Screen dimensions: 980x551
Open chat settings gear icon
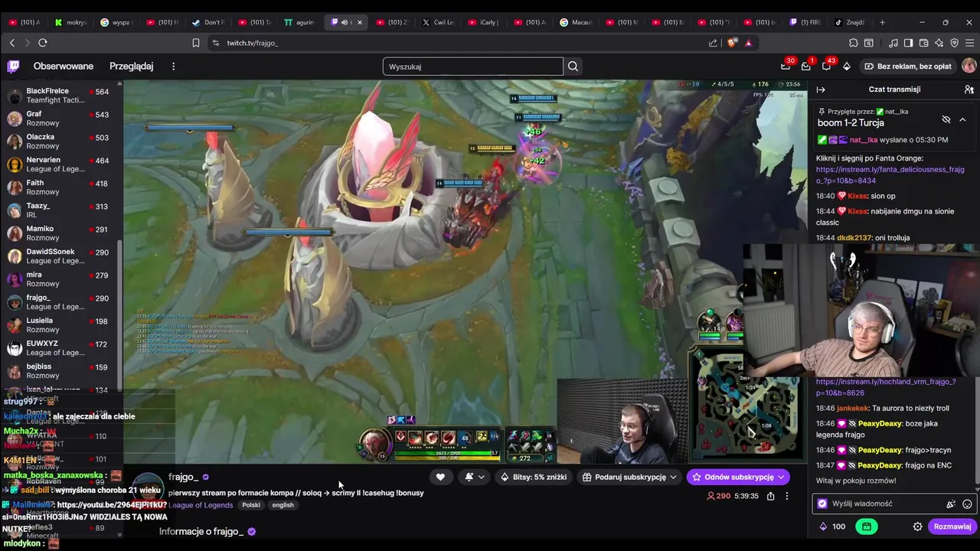pyautogui.click(x=917, y=527)
